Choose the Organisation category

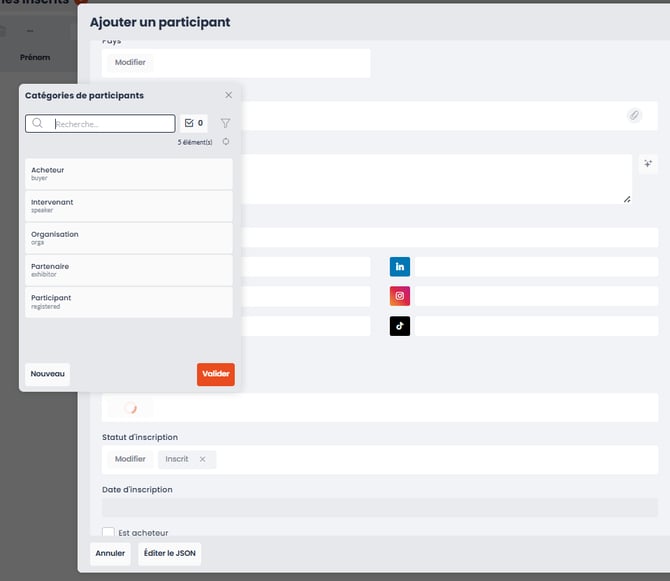(128, 238)
